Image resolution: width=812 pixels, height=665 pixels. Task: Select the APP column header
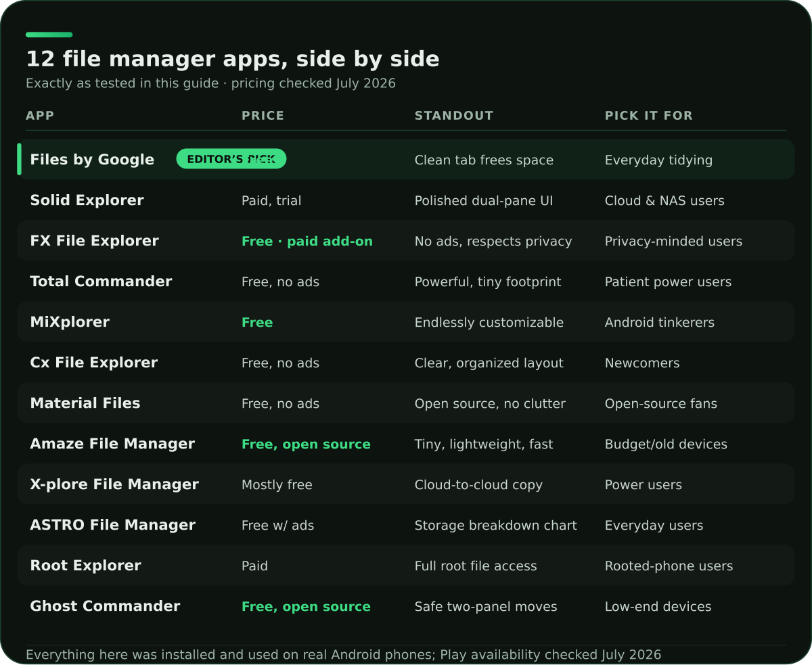click(x=40, y=116)
